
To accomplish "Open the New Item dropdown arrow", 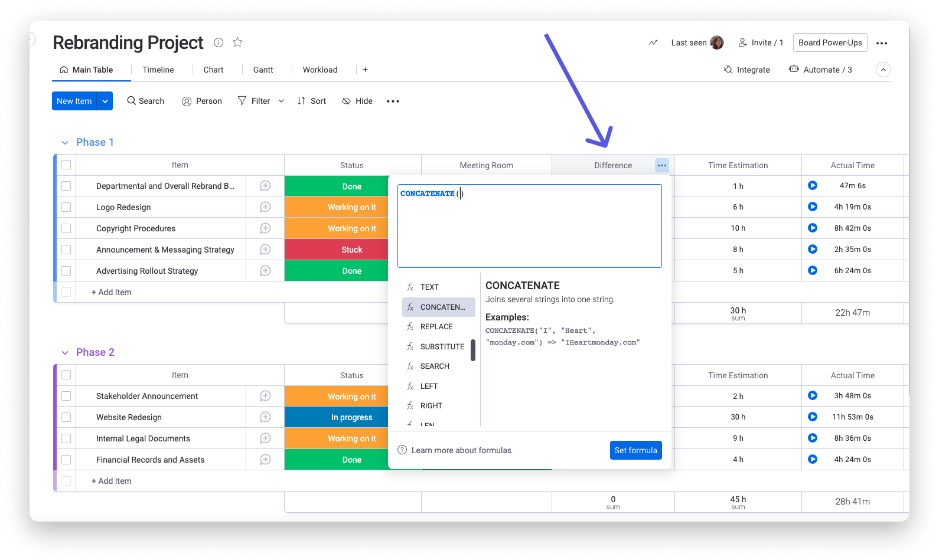I will coord(105,101).
